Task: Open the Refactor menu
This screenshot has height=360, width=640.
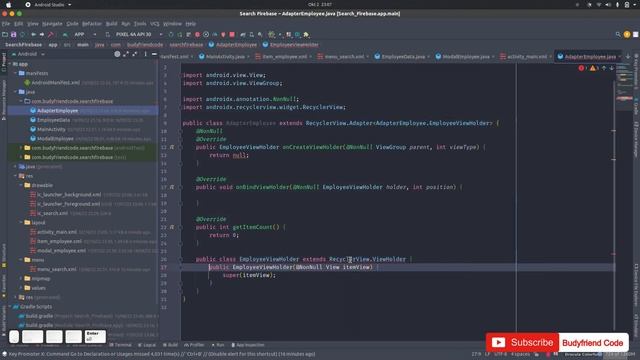Action: pyautogui.click(x=92, y=24)
